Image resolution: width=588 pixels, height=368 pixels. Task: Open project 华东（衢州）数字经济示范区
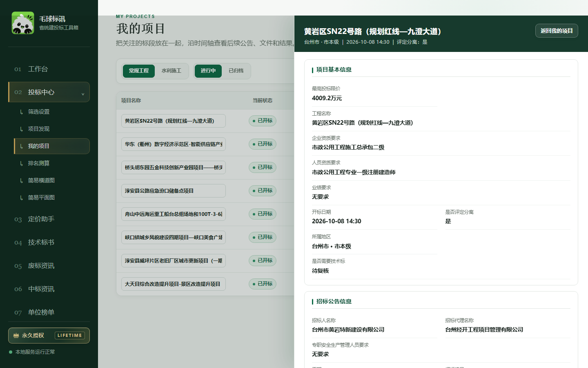[x=174, y=144]
